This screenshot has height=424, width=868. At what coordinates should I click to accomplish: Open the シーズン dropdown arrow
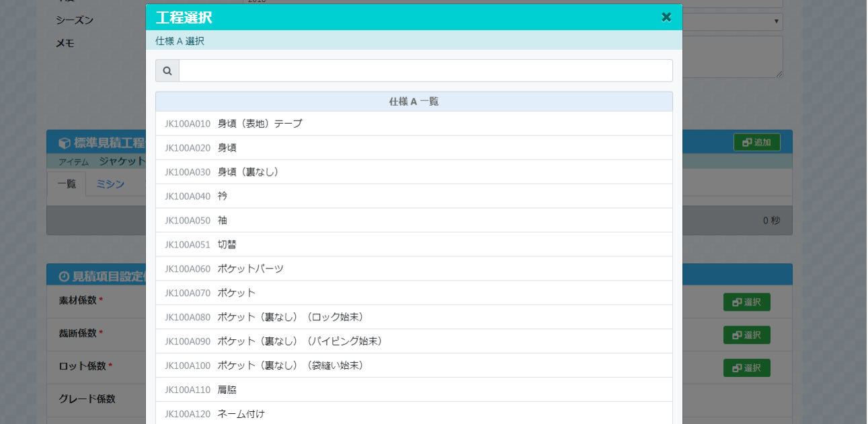777,22
